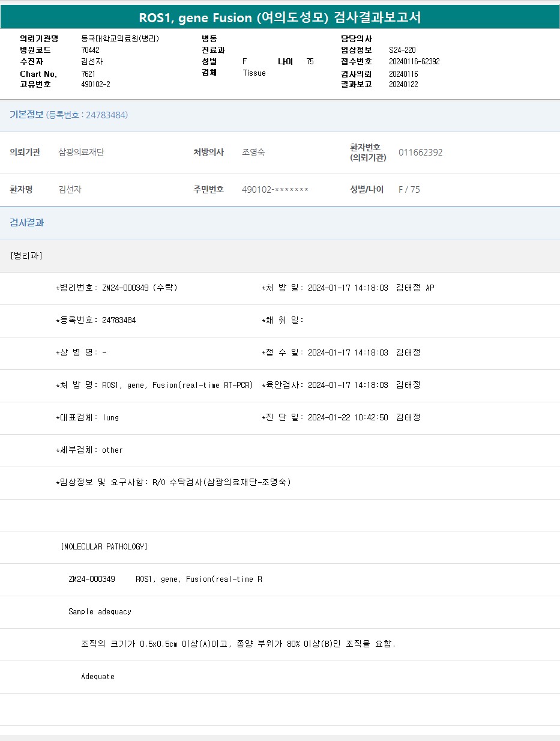Click the 검체 value Tissue
This screenshot has height=741, width=560.
(x=254, y=73)
